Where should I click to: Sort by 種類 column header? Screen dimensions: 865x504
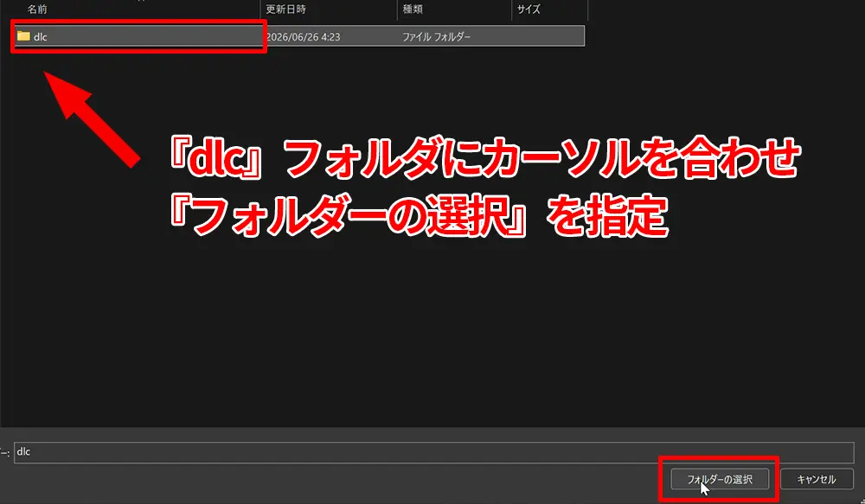pos(413,10)
